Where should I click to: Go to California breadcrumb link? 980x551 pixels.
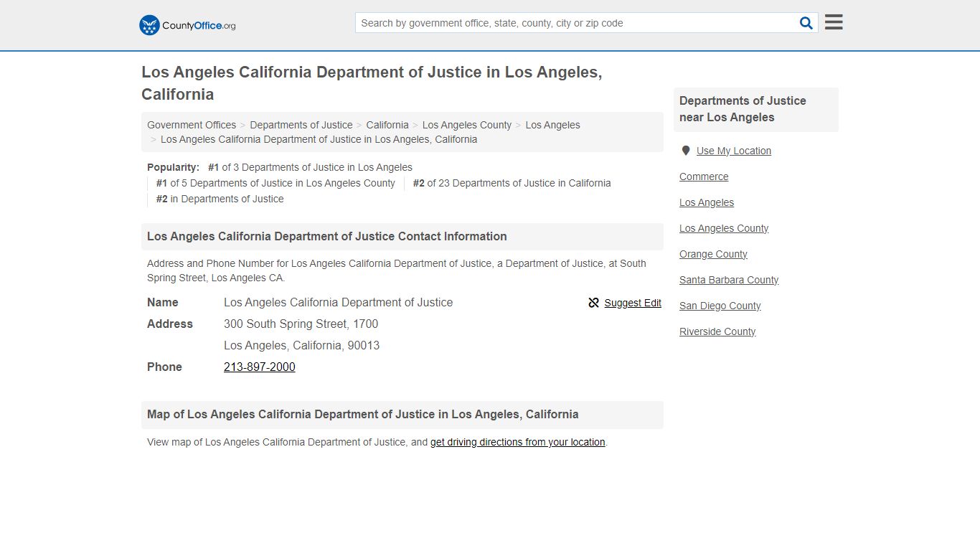387,125
